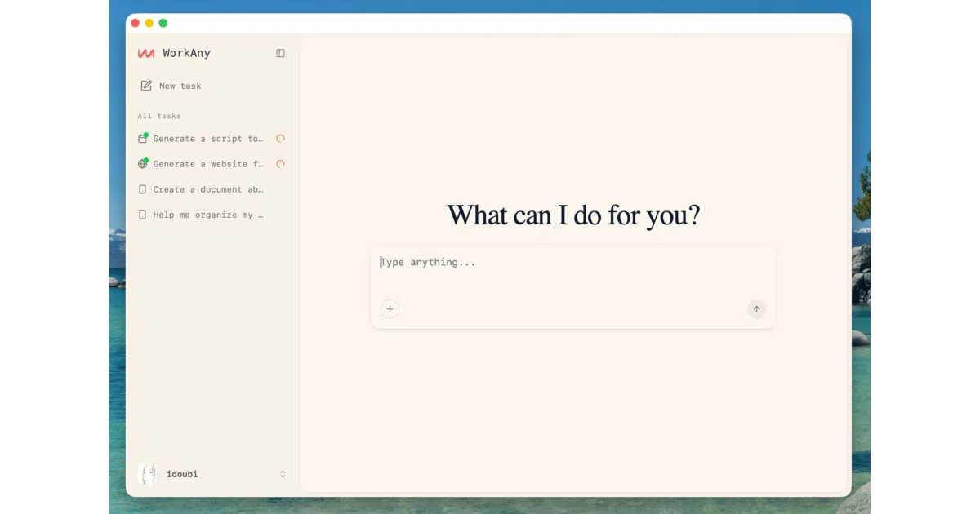Click the document icon beside "Create a document"

pos(143,189)
